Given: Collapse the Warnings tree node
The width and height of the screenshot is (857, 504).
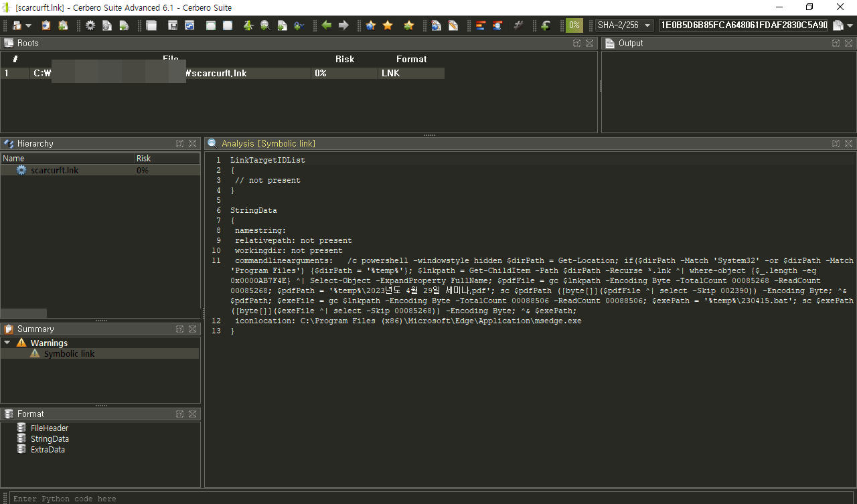Looking at the screenshot, I should (7, 343).
